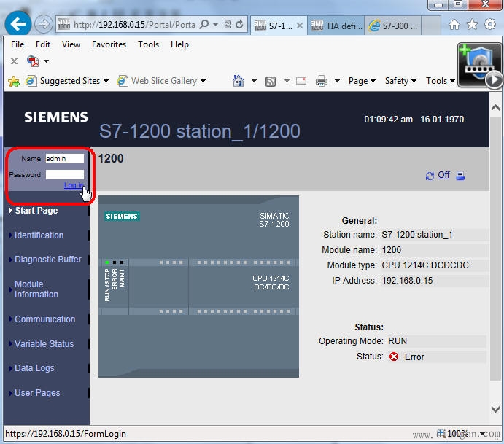Switch to the TIA browser tab
504x444 pixels.
[x=336, y=26]
